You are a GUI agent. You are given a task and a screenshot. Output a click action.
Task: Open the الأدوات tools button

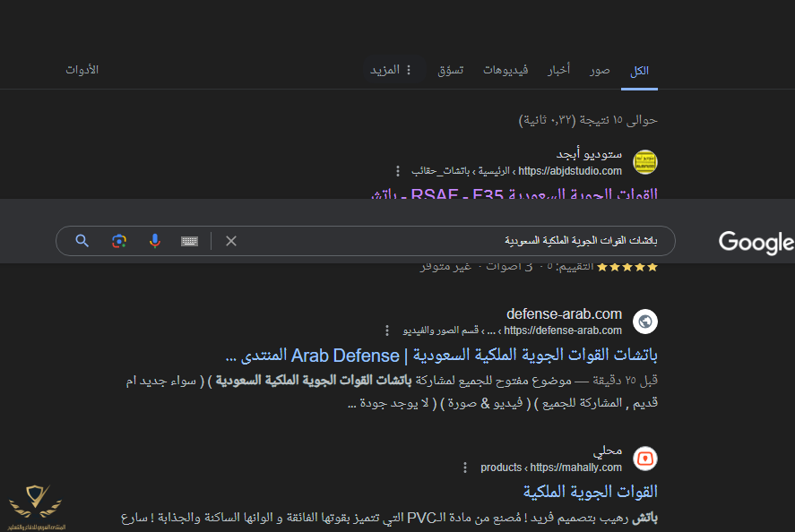[82, 70]
